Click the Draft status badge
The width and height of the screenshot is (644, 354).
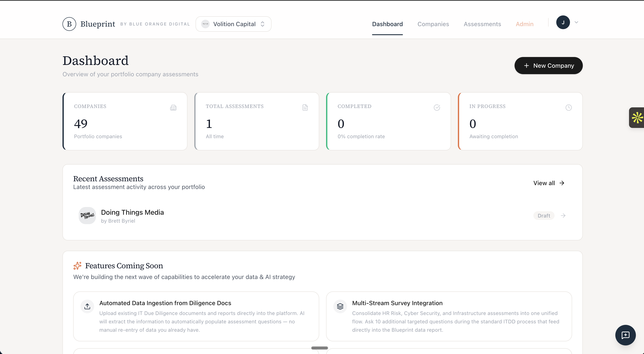(544, 216)
